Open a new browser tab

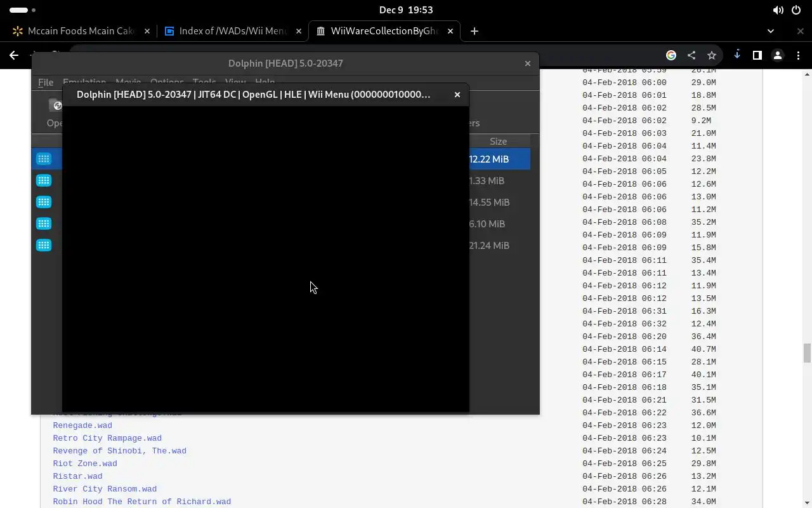pyautogui.click(x=474, y=31)
